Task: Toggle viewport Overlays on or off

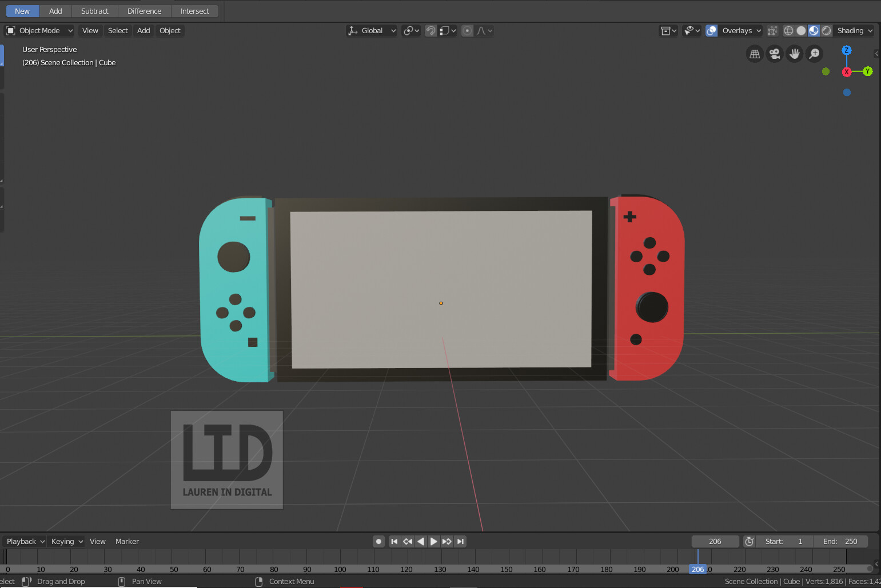Action: [711, 30]
